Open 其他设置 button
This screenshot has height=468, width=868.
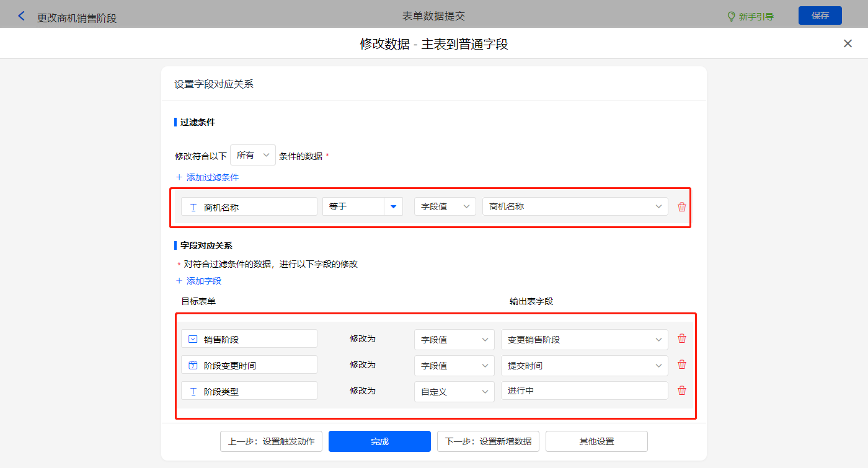596,441
